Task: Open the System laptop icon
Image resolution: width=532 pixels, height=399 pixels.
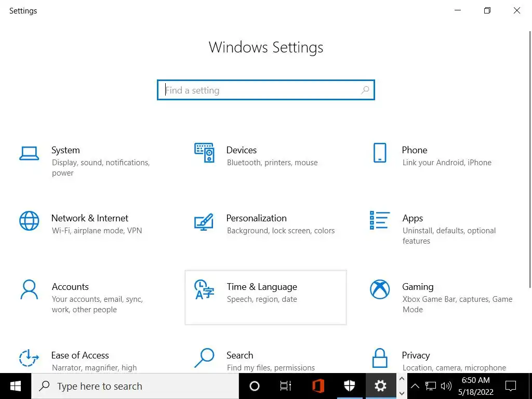Action: click(x=29, y=153)
